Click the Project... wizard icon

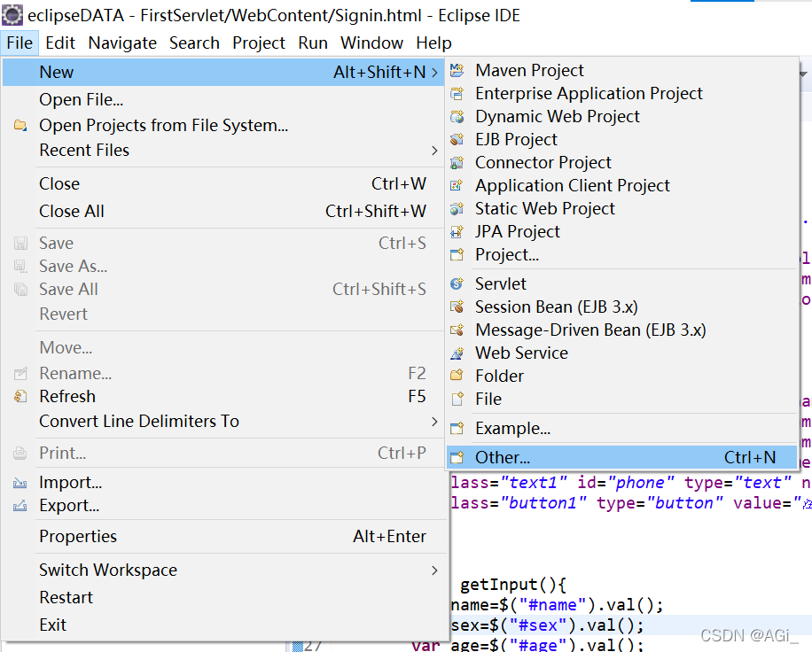coord(457,254)
